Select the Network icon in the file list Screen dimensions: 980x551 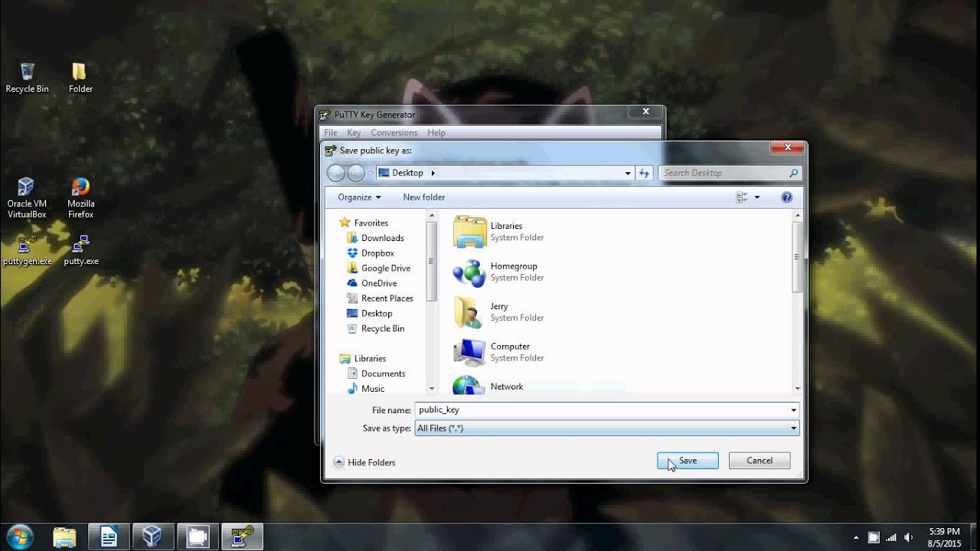click(469, 385)
